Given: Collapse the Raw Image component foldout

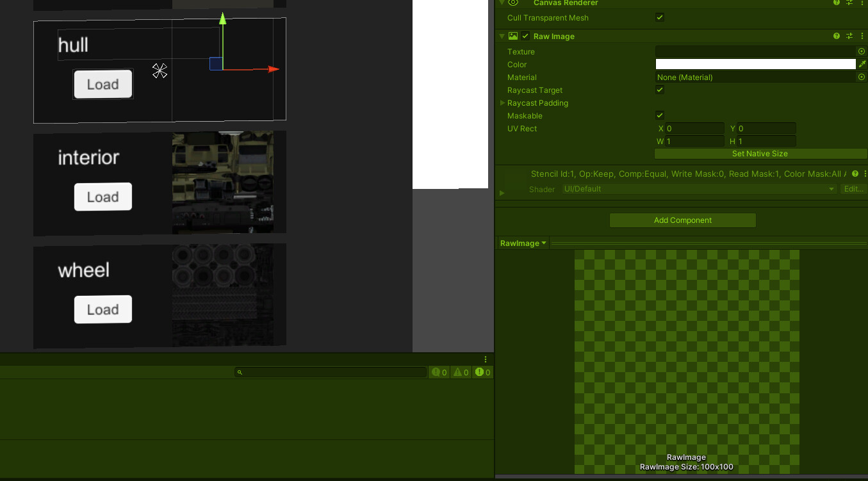Looking at the screenshot, I should point(502,36).
